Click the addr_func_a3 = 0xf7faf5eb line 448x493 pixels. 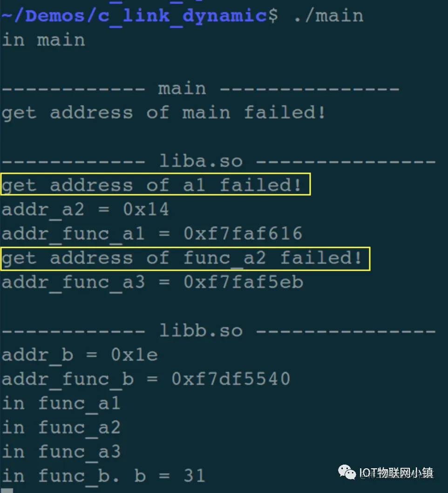pos(152,282)
